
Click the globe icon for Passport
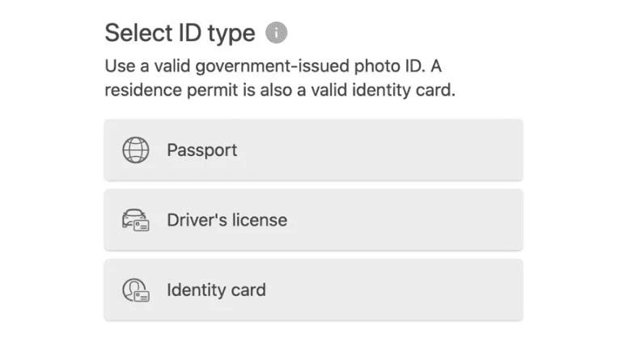[x=135, y=150]
